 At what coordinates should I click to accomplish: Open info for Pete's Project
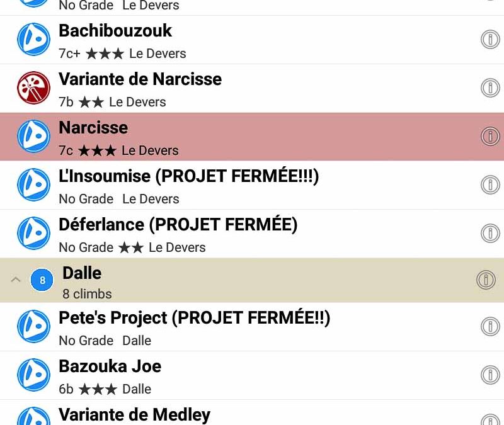pos(490,326)
